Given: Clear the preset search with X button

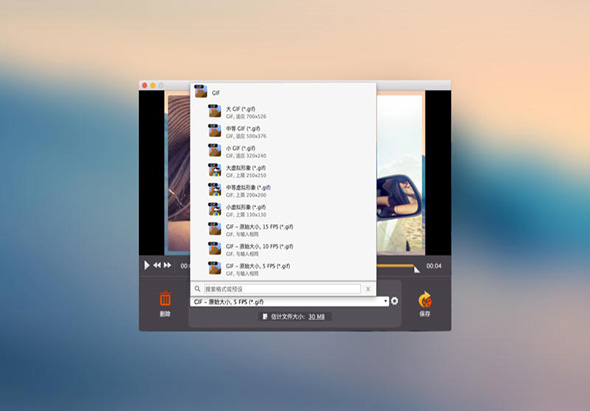Looking at the screenshot, I should pyautogui.click(x=368, y=289).
